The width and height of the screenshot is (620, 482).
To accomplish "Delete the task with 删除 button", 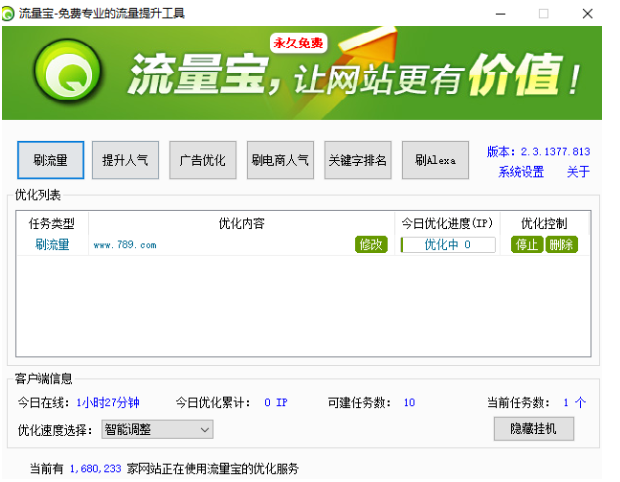I will [x=561, y=244].
